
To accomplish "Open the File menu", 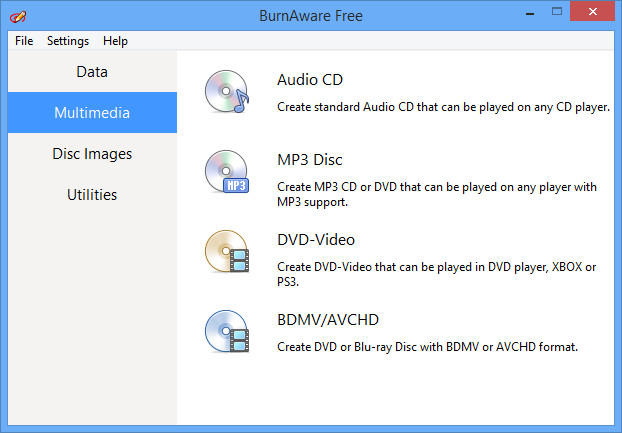I will [24, 41].
